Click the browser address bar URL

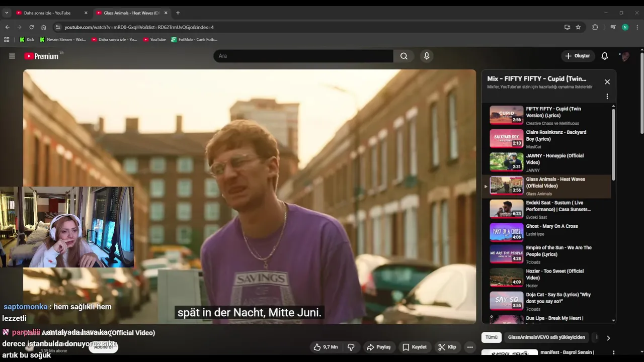[139, 27]
